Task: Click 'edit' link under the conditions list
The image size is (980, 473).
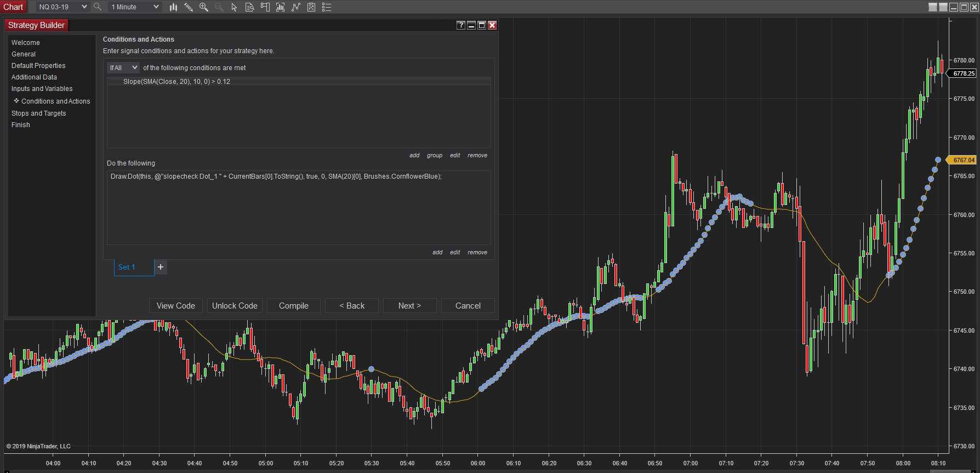Action: pos(455,156)
